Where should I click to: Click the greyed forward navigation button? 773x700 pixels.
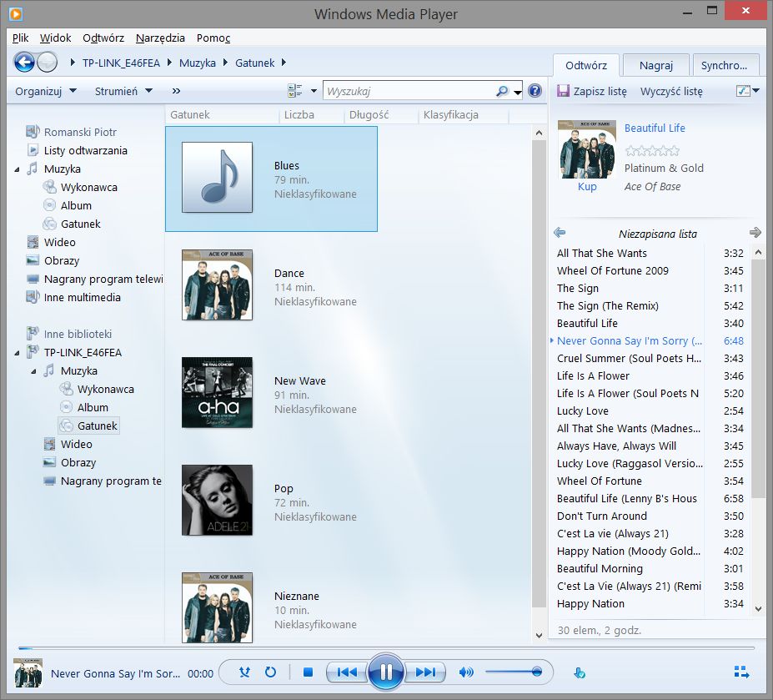[x=48, y=63]
